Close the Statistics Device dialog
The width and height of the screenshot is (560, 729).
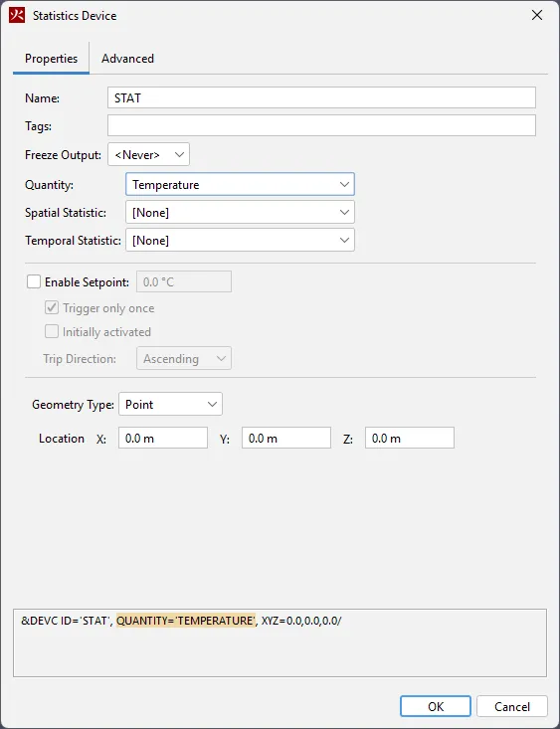point(537,15)
